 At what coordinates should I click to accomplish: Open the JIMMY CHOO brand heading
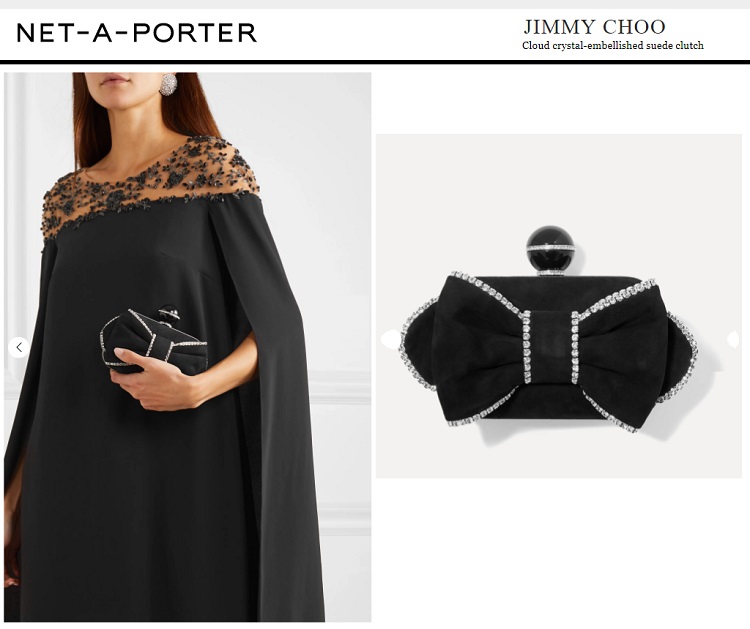[x=594, y=27]
